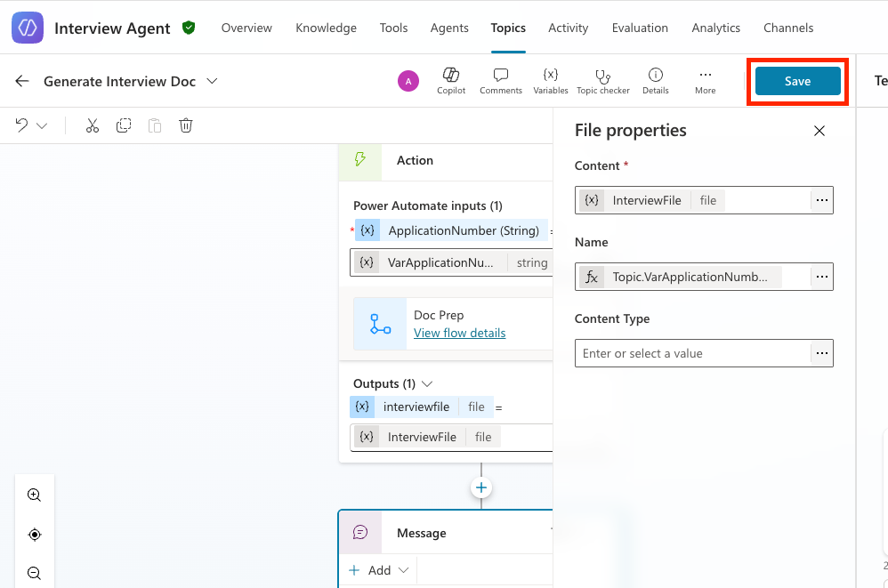The width and height of the screenshot is (888, 588).
Task: Open the View flow details link
Action: pyautogui.click(x=459, y=333)
